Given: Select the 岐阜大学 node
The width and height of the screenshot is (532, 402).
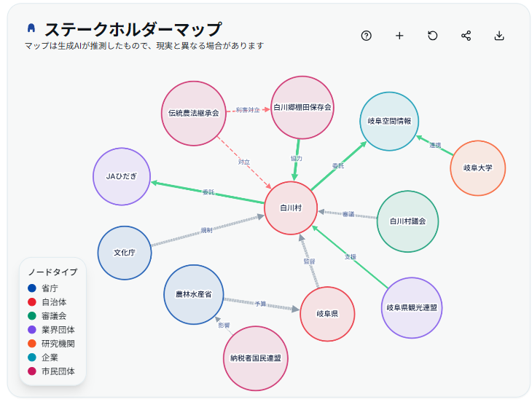Looking at the screenshot, I should (478, 167).
